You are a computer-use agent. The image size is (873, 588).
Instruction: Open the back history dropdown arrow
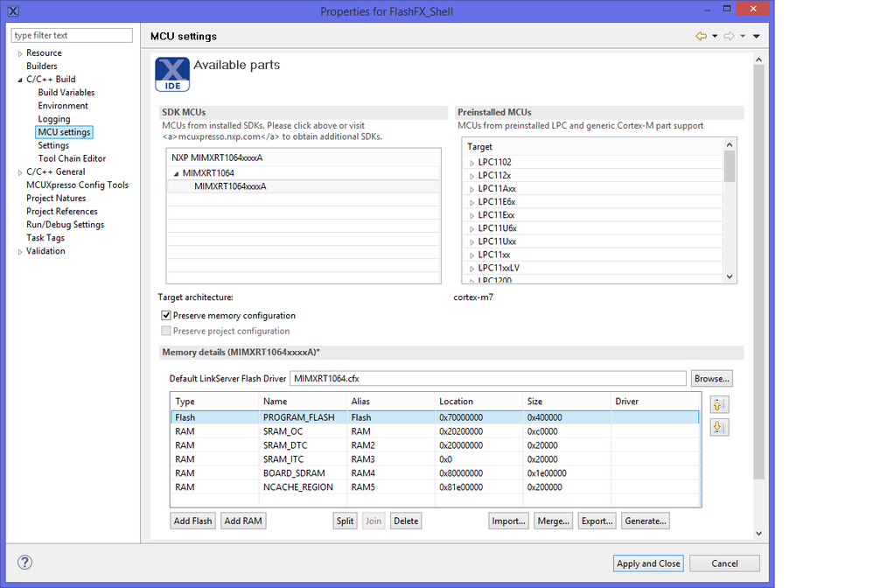click(715, 36)
